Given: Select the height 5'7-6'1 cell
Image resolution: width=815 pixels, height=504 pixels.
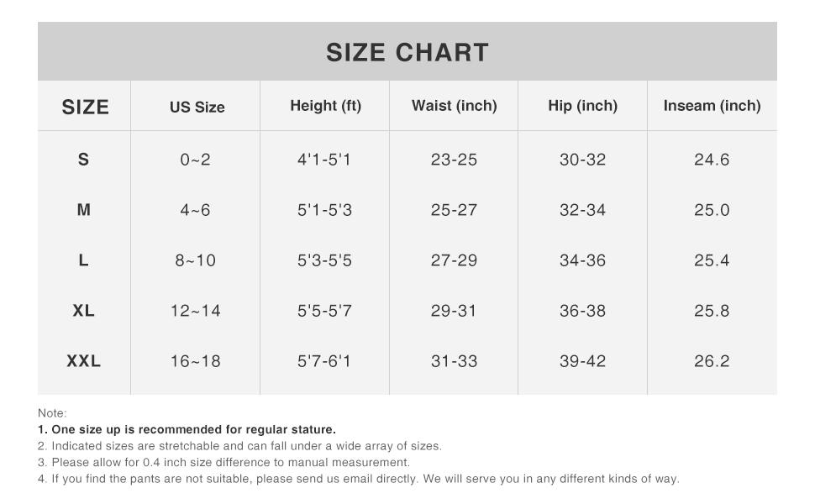Looking at the screenshot, I should tap(324, 361).
